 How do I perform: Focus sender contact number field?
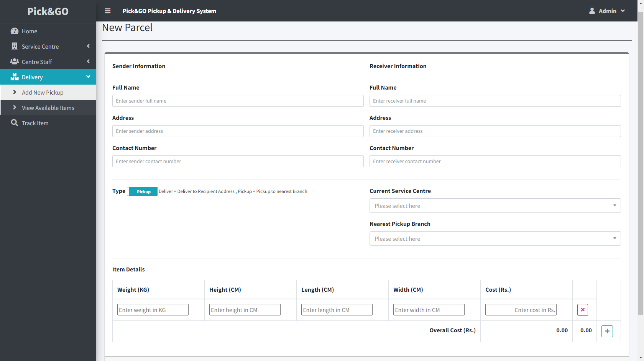tap(238, 161)
